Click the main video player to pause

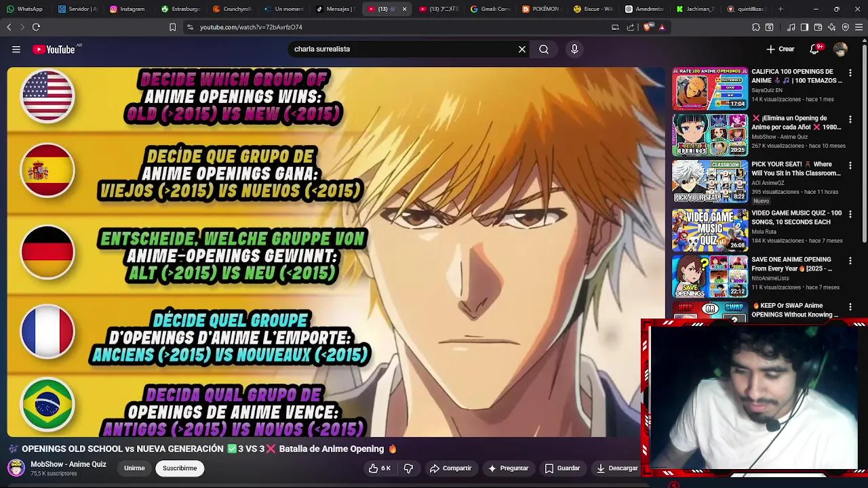click(x=336, y=251)
